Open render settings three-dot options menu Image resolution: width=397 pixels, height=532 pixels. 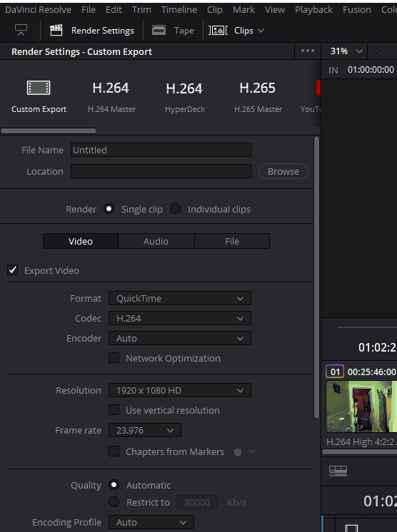[308, 51]
